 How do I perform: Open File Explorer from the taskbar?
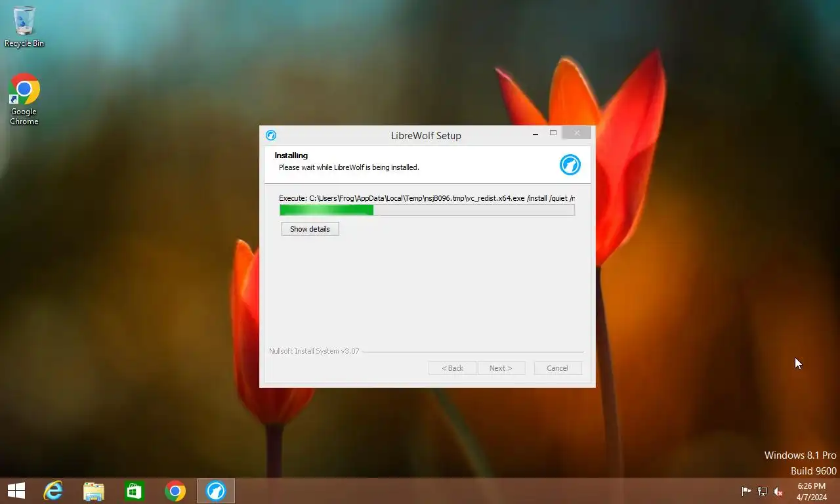(94, 491)
